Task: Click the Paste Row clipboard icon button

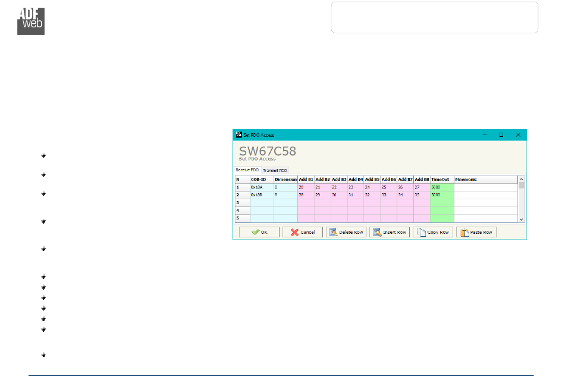Action: 476,232
